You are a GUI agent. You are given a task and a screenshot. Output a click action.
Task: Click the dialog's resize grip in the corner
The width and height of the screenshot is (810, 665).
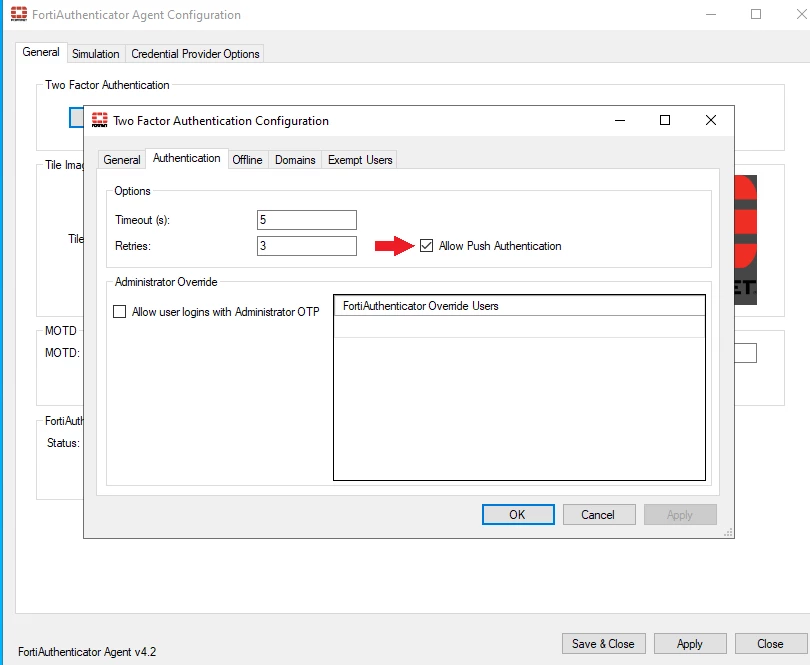click(x=728, y=533)
